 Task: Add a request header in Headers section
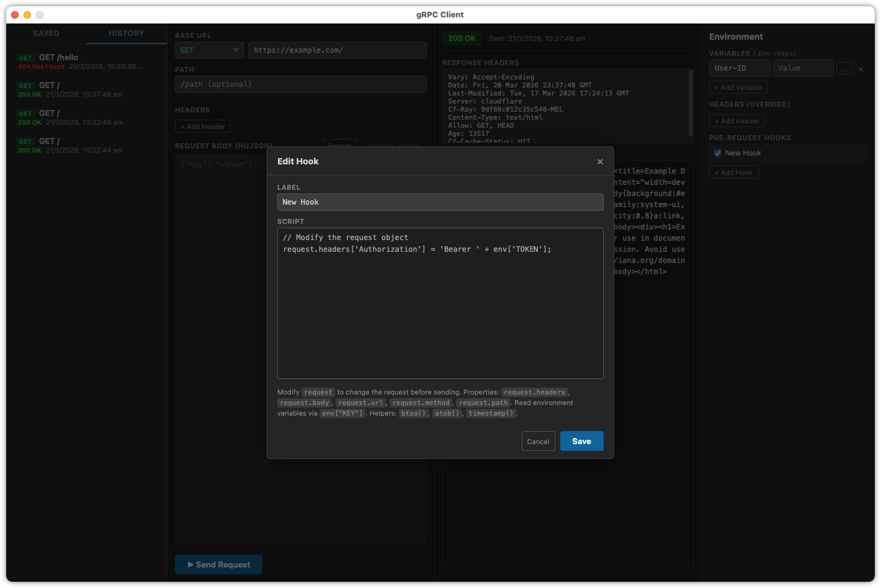tap(203, 127)
